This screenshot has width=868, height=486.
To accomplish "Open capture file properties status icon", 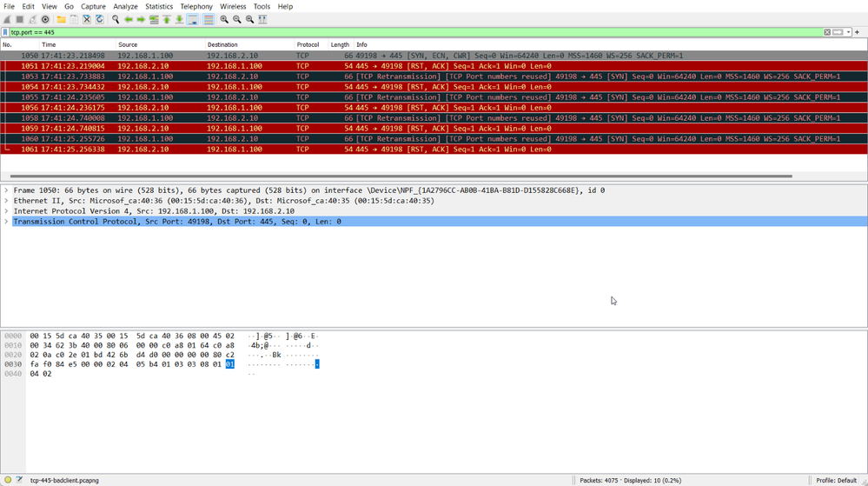I will [19, 480].
